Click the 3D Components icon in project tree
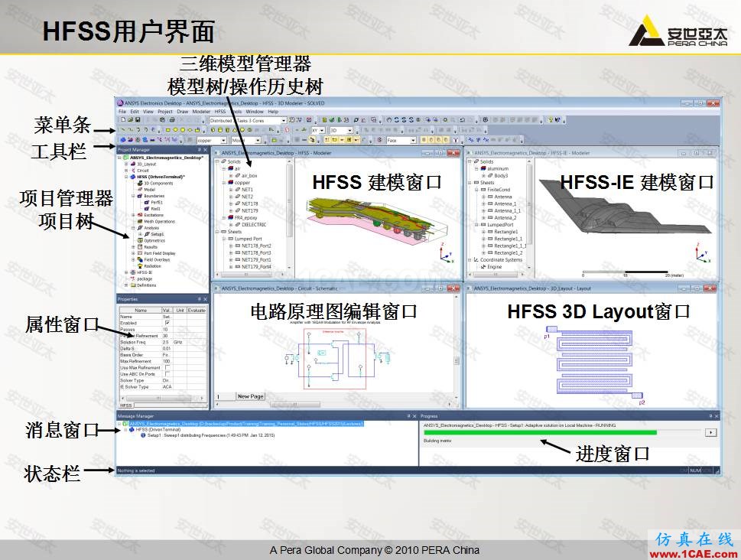This screenshot has height=560, width=741. pyautogui.click(x=140, y=183)
